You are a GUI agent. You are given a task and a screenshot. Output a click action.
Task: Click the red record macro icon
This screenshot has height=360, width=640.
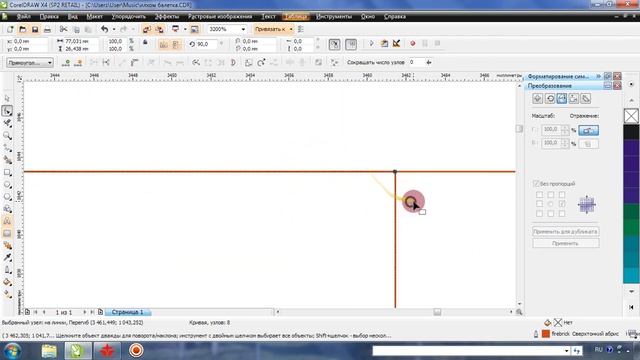coord(413,43)
